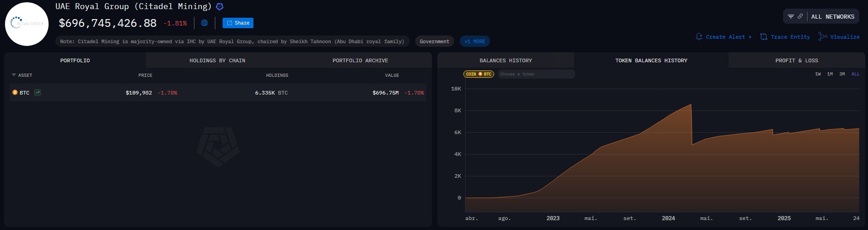Click the total value $696,745,426.88
Screen dimensions: 868x230
click(108, 23)
